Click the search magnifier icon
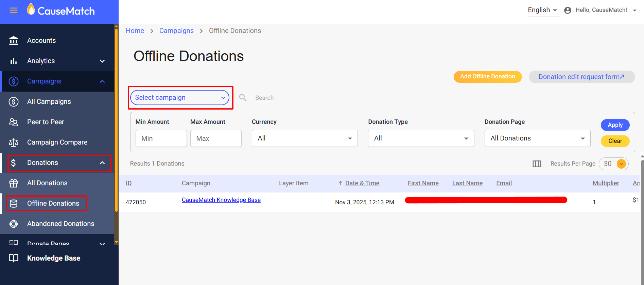644x285 pixels. (243, 98)
